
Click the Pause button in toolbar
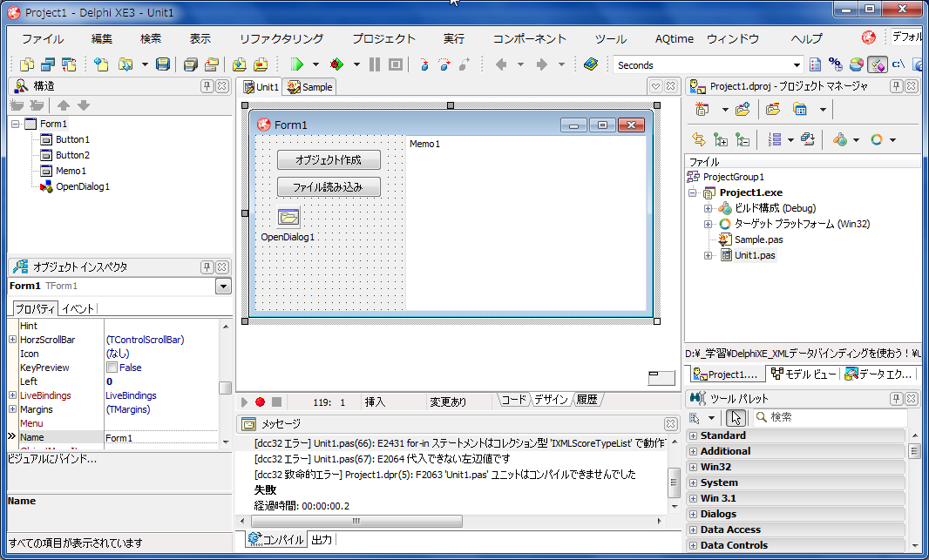click(375, 64)
